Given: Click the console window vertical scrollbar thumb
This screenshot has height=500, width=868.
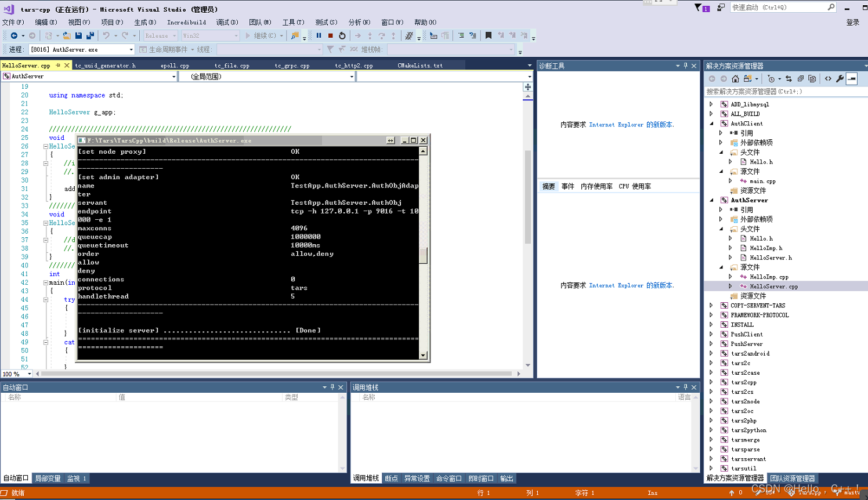Looking at the screenshot, I should click(x=423, y=255).
